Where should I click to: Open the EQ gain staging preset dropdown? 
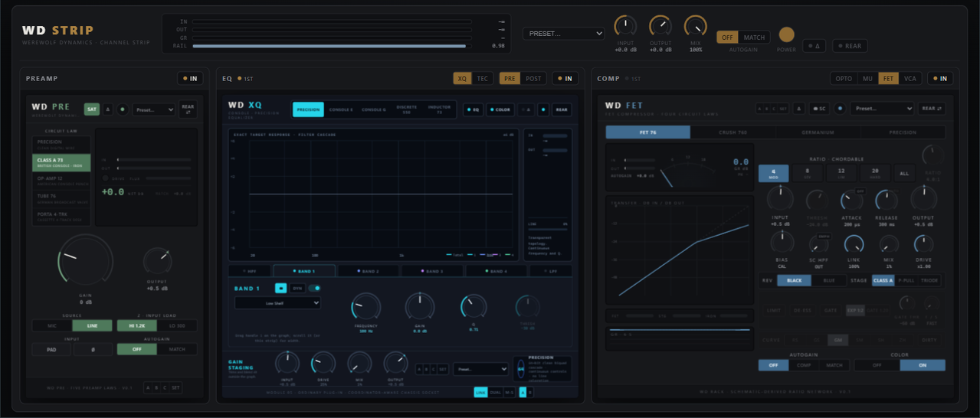(x=480, y=369)
